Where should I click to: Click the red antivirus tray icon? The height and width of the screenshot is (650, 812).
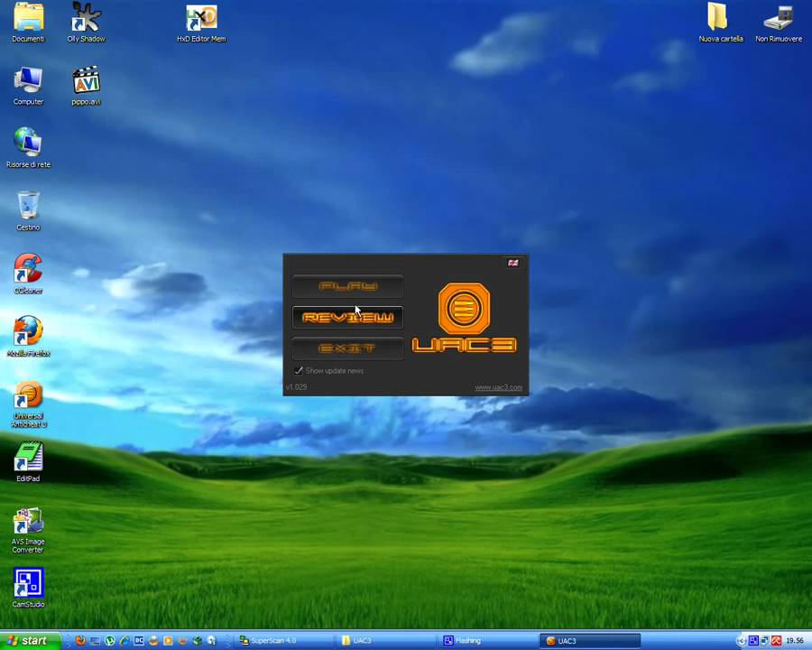[776, 641]
